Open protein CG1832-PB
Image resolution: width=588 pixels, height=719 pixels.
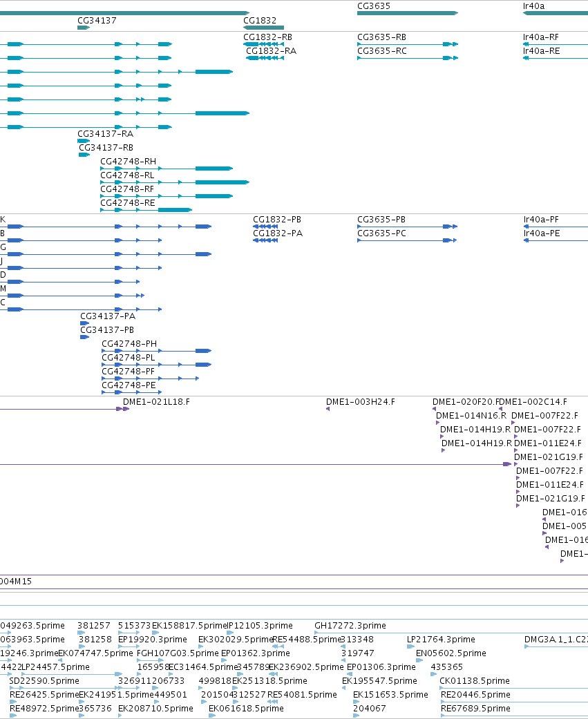(277, 220)
